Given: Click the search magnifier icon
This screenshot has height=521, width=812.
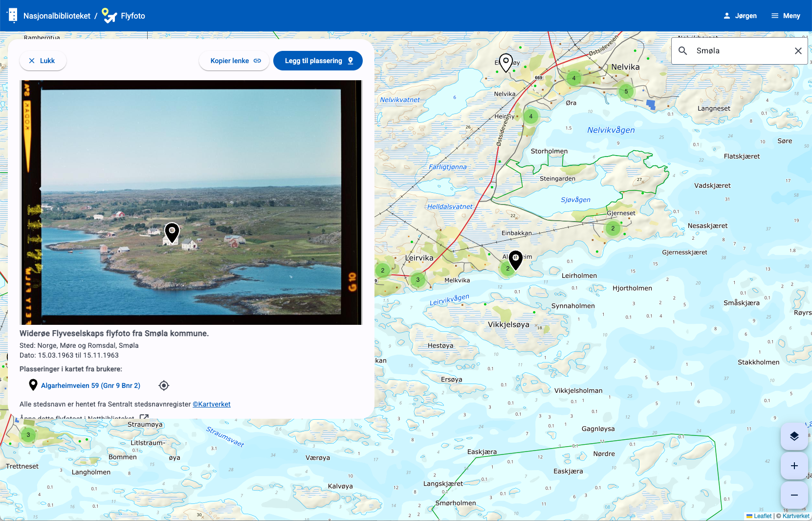Looking at the screenshot, I should pos(683,51).
